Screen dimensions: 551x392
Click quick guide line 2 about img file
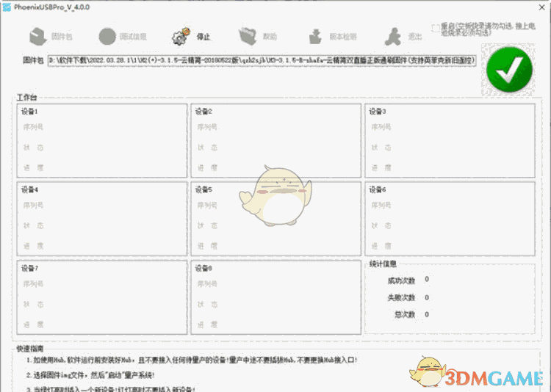coord(90,375)
